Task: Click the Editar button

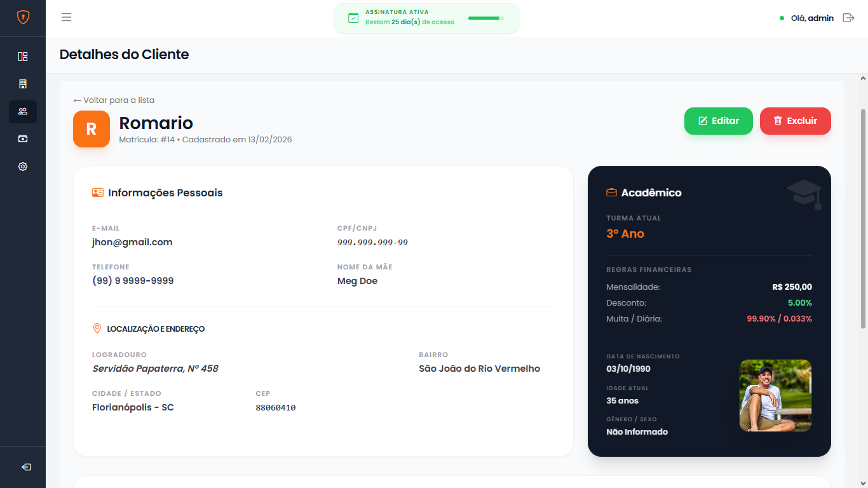Action: pyautogui.click(x=718, y=121)
